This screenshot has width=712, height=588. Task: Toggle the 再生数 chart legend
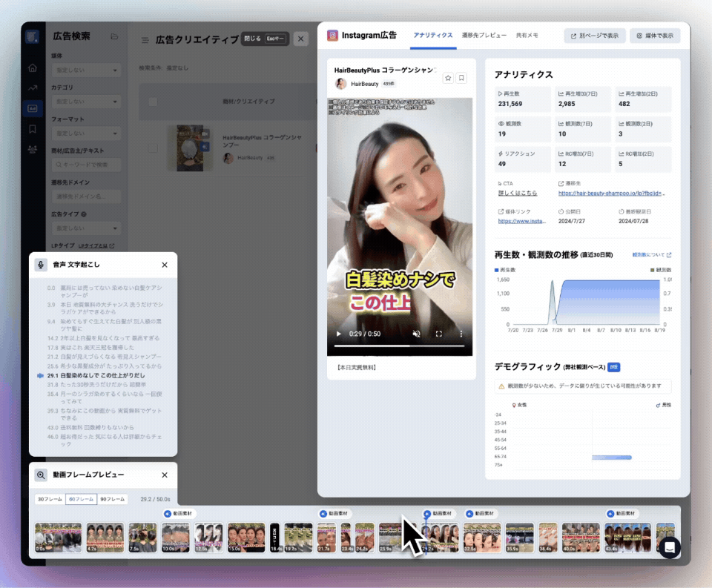click(x=505, y=270)
